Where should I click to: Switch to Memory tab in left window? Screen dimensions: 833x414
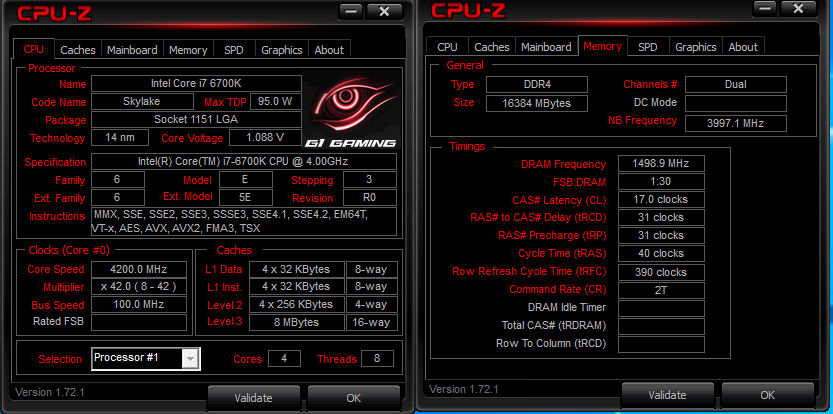point(188,50)
